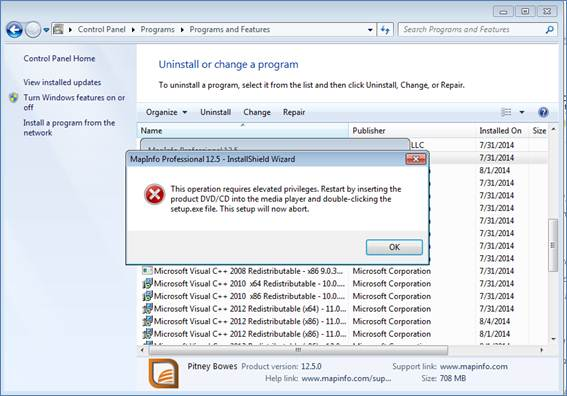The width and height of the screenshot is (567, 396).
Task: Open Install a program from the network
Action: tap(69, 128)
